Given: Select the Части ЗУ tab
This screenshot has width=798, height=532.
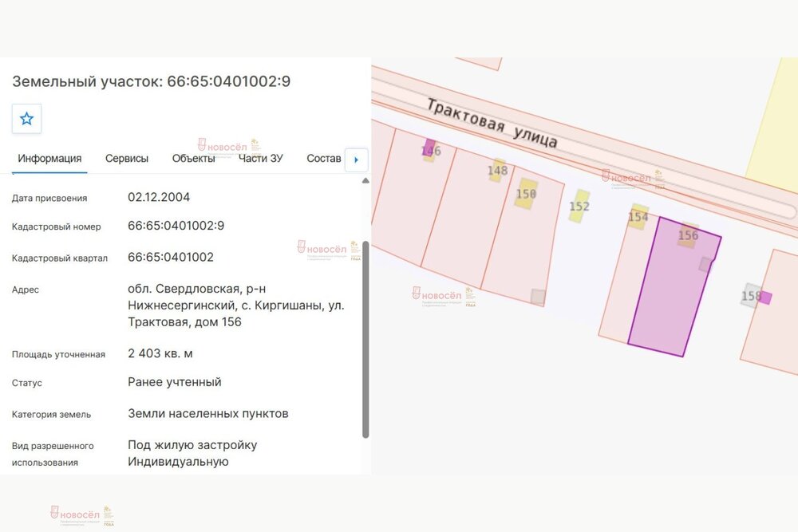Looking at the screenshot, I should coord(261,159).
